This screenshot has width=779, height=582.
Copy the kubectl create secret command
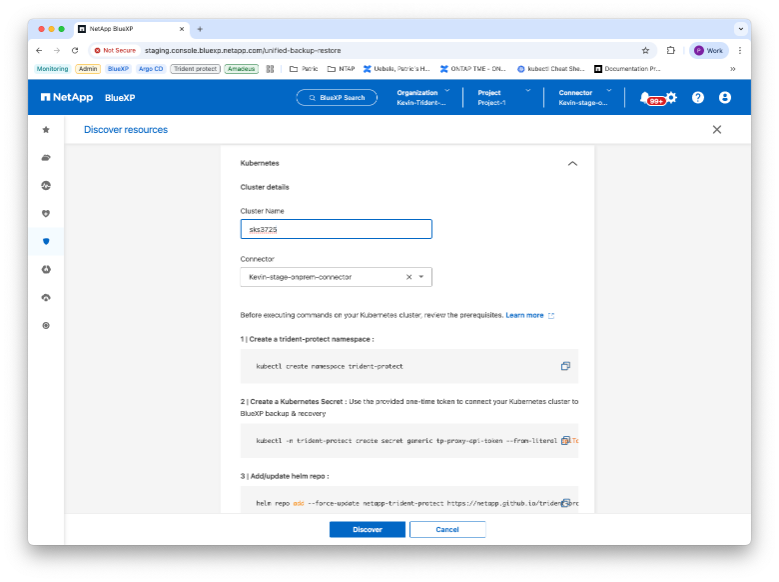pyautogui.click(x=565, y=440)
